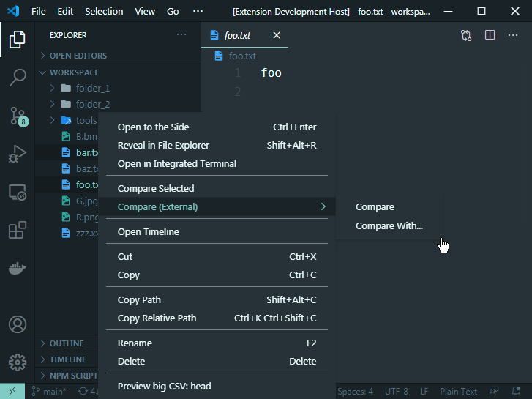The image size is (532, 399).
Task: Click UTF-8 encoding in status bar
Action: 396,392
